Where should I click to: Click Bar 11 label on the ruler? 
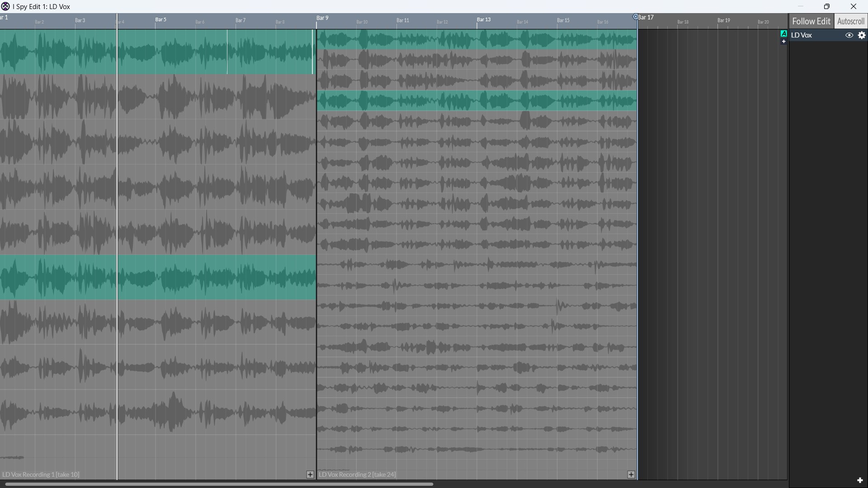point(403,20)
